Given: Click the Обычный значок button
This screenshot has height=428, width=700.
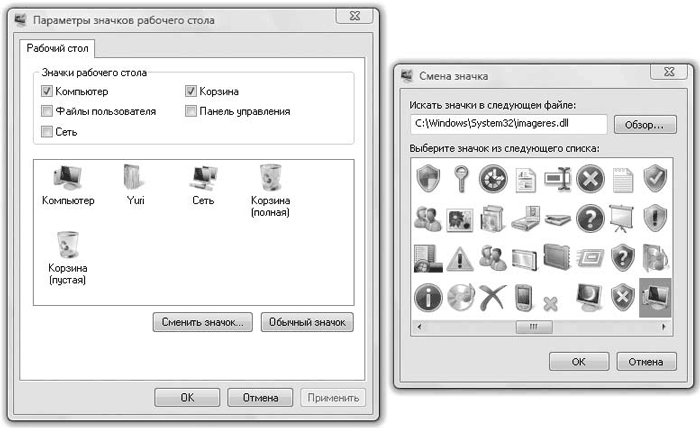Looking at the screenshot, I should (x=307, y=322).
